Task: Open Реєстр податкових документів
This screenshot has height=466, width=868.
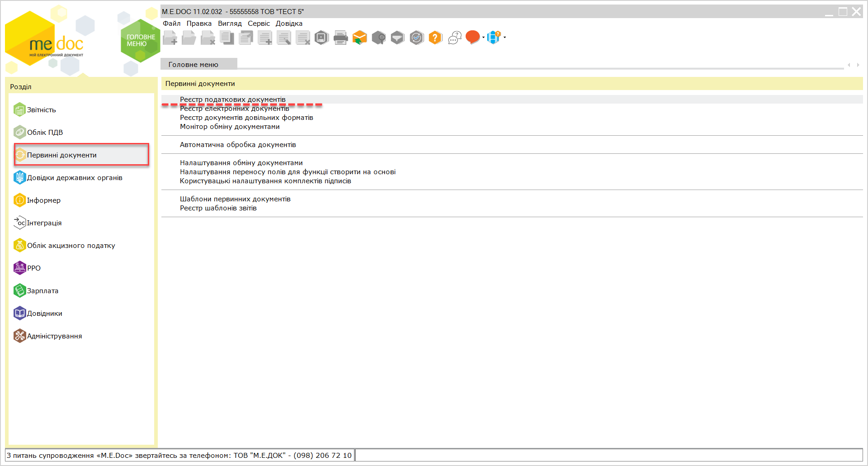Action: point(233,100)
